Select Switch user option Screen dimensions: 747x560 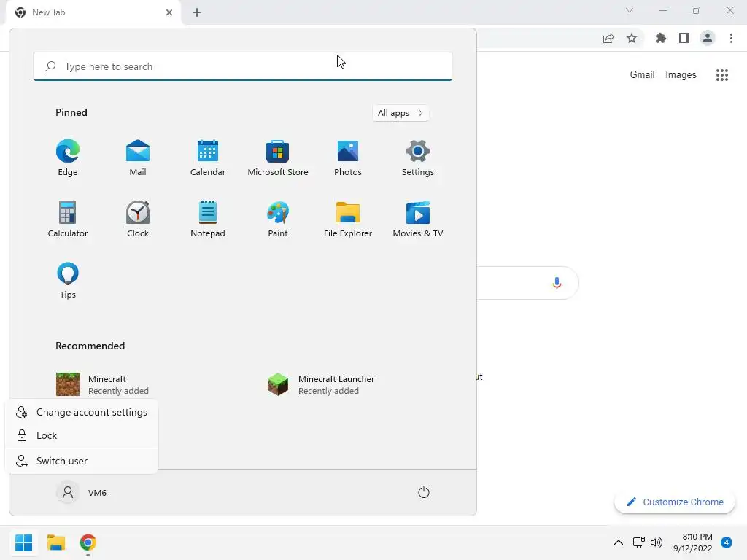tap(82, 461)
